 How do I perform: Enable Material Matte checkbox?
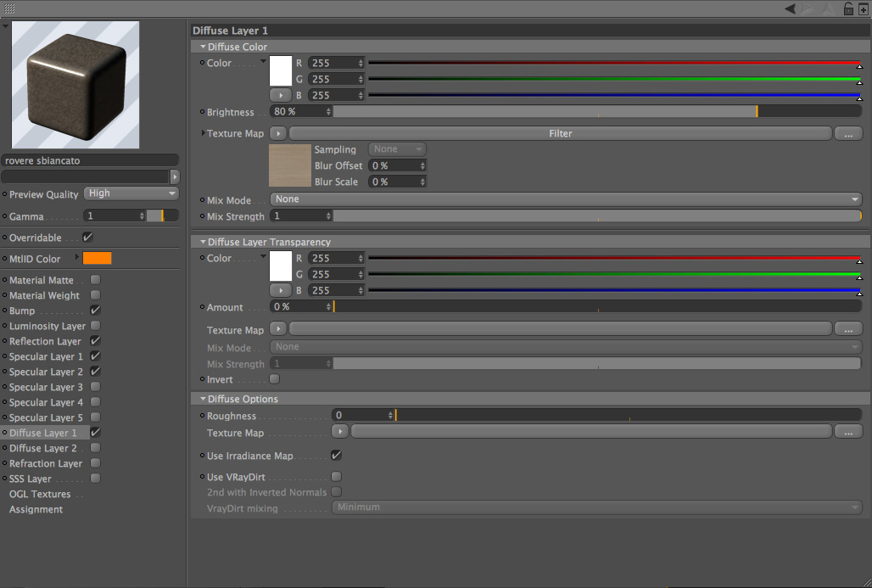pos(96,280)
